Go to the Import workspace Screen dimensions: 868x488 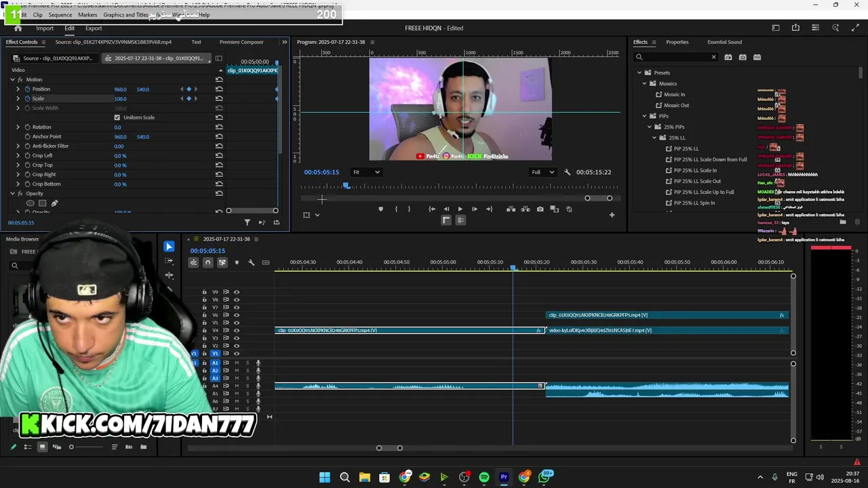tap(45, 28)
